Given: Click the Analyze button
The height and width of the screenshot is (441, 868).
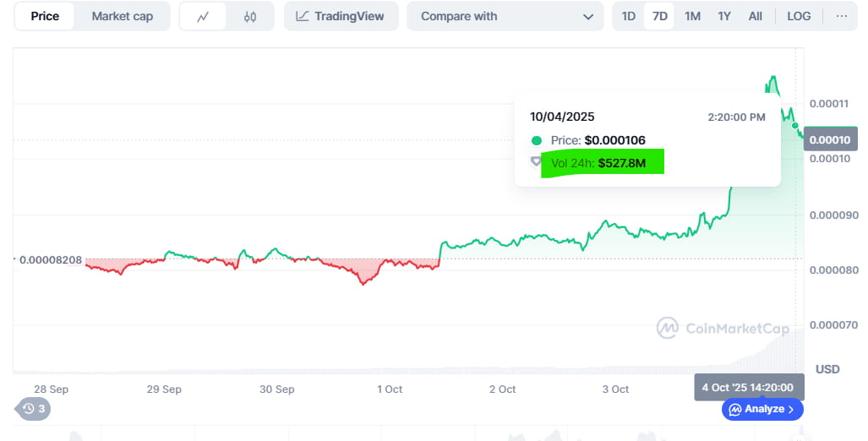Looking at the screenshot, I should tap(762, 409).
